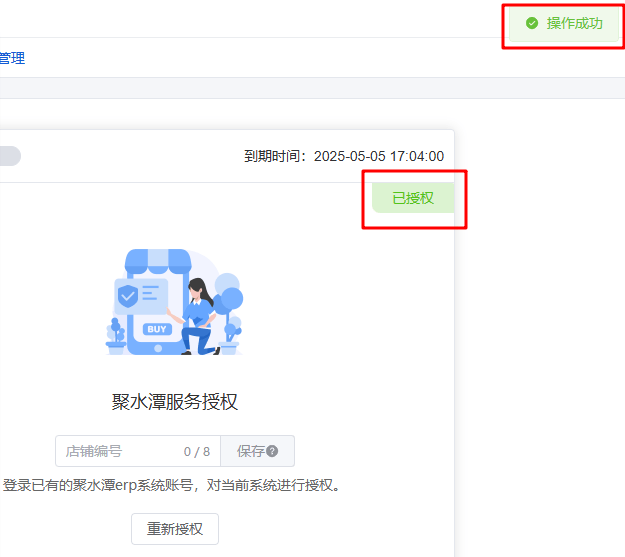Image resolution: width=625 pixels, height=557 pixels.
Task: Click the 聚水潭服务授权 illustration image
Action: click(175, 302)
